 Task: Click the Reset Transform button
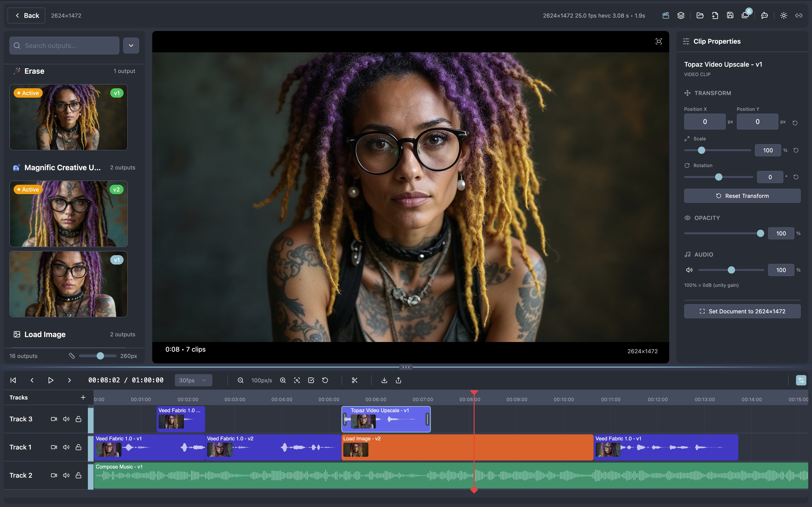point(742,196)
